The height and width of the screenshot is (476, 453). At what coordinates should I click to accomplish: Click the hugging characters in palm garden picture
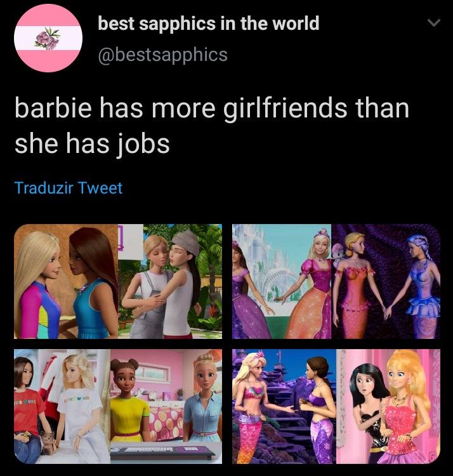pyautogui.click(x=170, y=281)
